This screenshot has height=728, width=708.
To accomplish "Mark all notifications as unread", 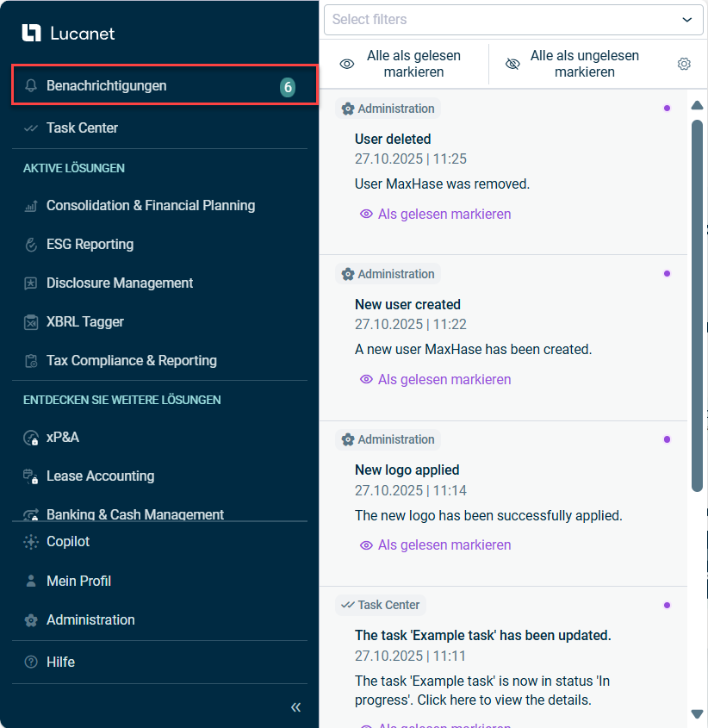I will (x=573, y=64).
